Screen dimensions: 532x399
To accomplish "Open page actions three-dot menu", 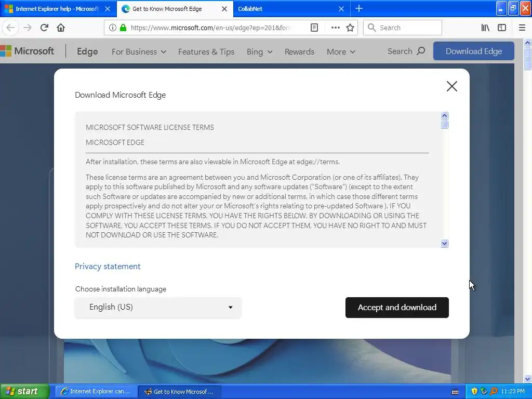I will (x=335, y=28).
